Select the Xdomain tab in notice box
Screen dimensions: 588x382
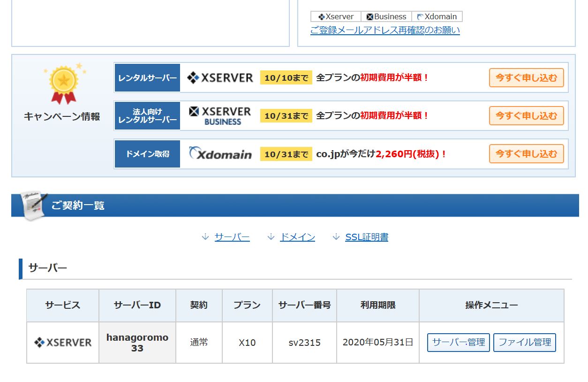point(437,16)
